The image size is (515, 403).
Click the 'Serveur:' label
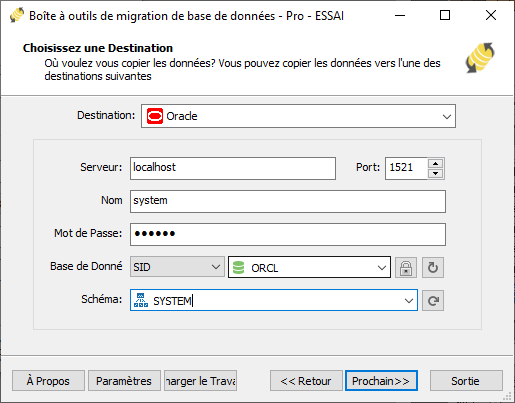click(101, 167)
